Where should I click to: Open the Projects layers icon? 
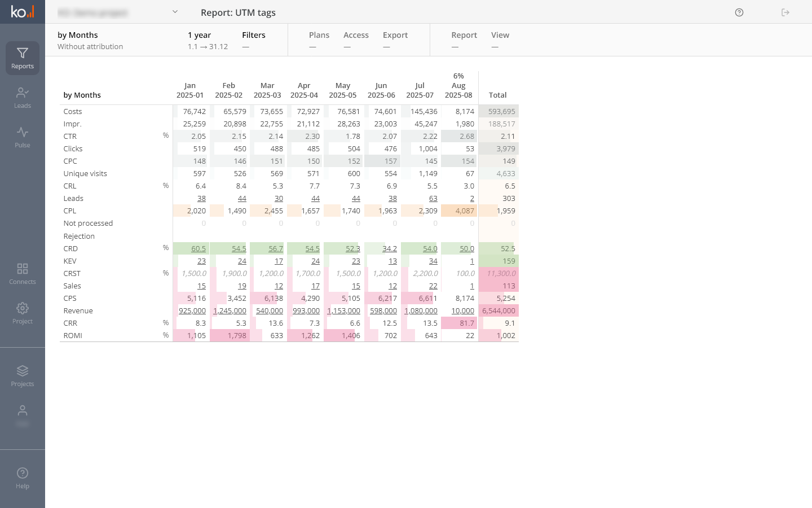coord(23,371)
